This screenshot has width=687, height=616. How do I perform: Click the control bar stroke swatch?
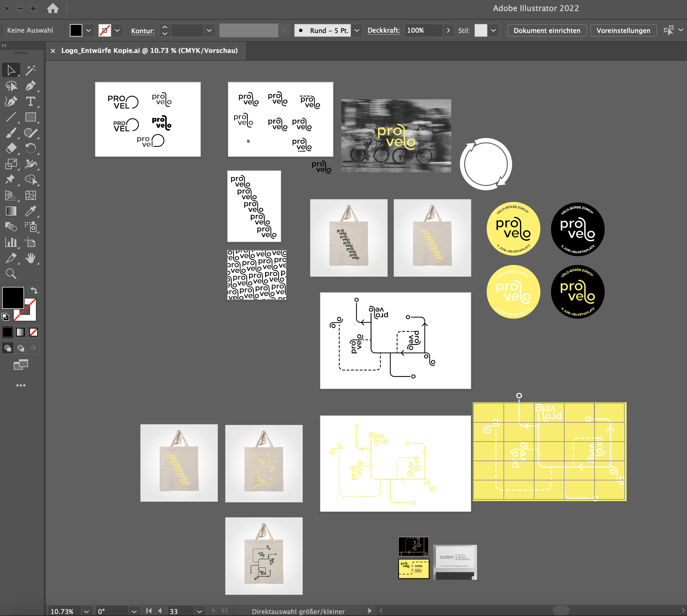[105, 30]
